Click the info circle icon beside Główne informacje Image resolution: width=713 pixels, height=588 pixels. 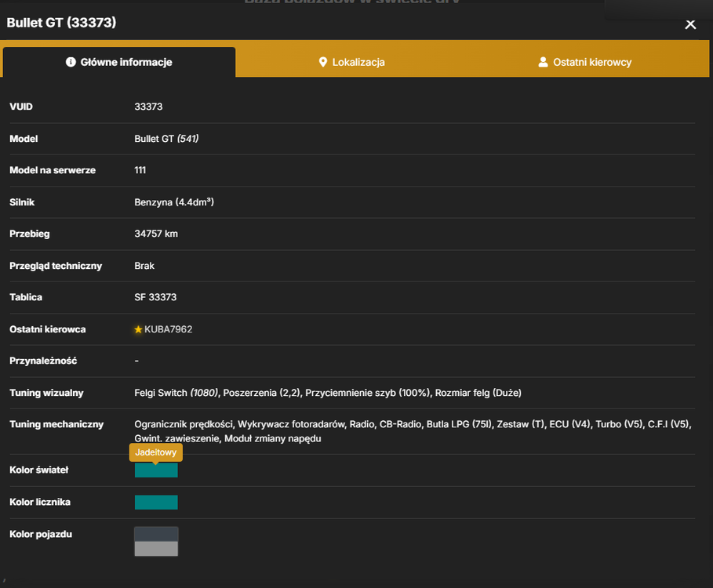tap(71, 62)
